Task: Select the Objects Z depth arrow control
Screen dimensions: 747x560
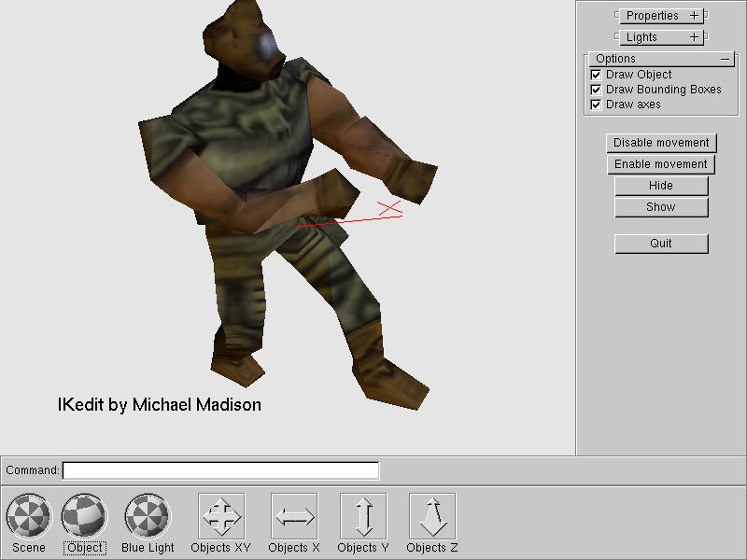Action: pos(432,516)
